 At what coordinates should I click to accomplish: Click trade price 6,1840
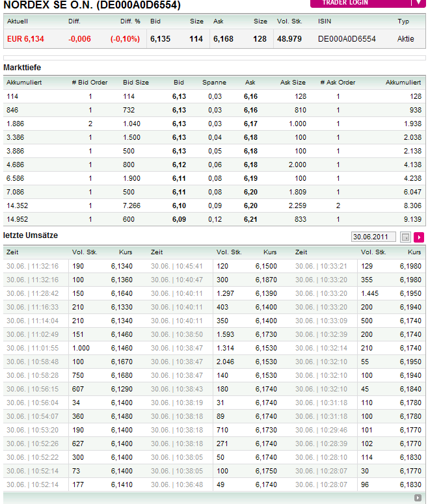pos(410,389)
